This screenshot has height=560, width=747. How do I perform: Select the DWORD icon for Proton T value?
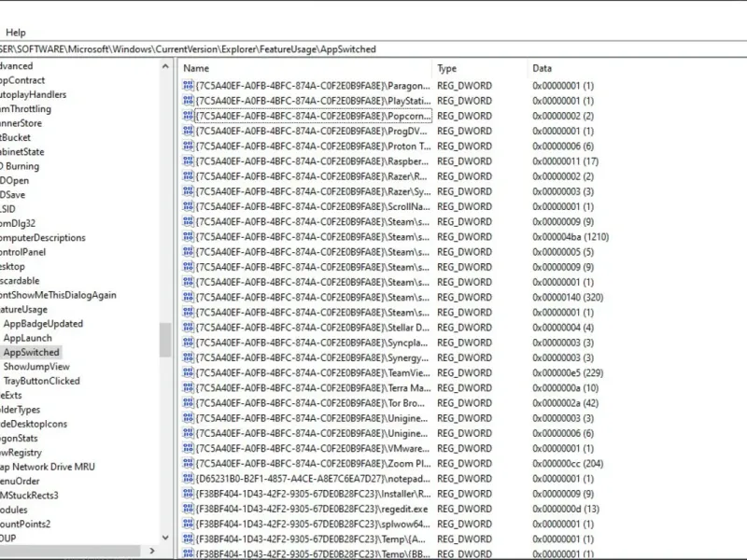coord(189,147)
